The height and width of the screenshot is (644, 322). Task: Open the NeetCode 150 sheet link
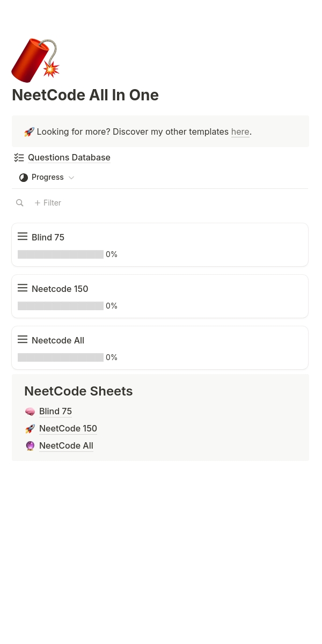point(68,429)
